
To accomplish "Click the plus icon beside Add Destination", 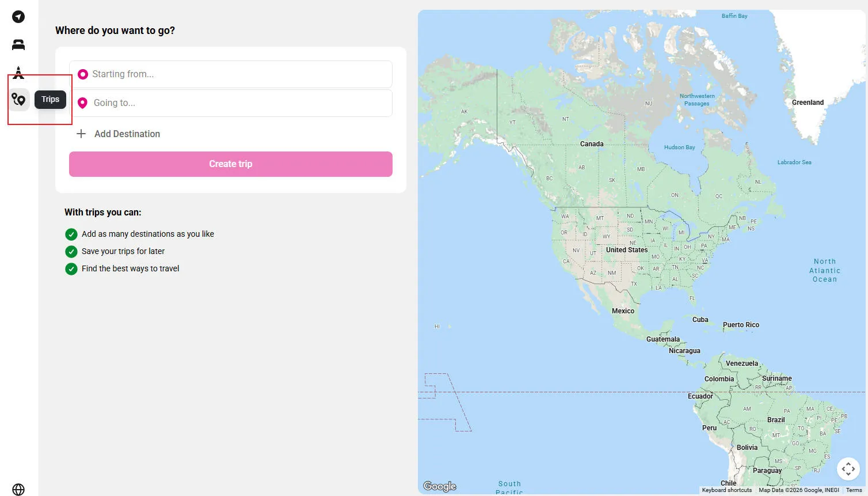I will click(x=81, y=134).
